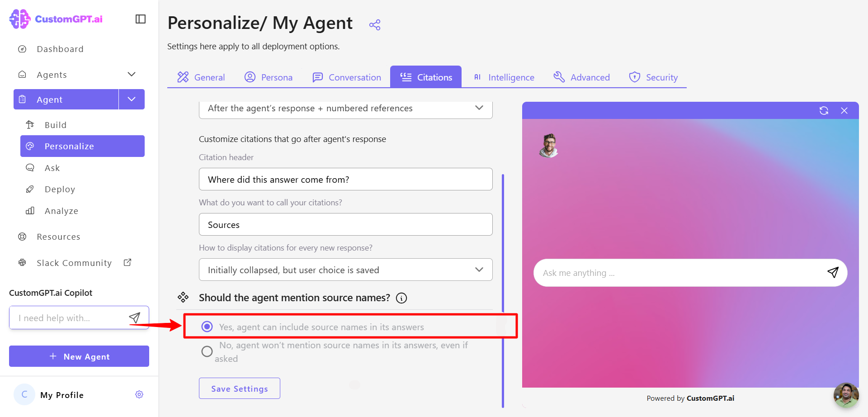Open the Agent dropdown arrow in sidebar
The image size is (868, 417).
(132, 99)
